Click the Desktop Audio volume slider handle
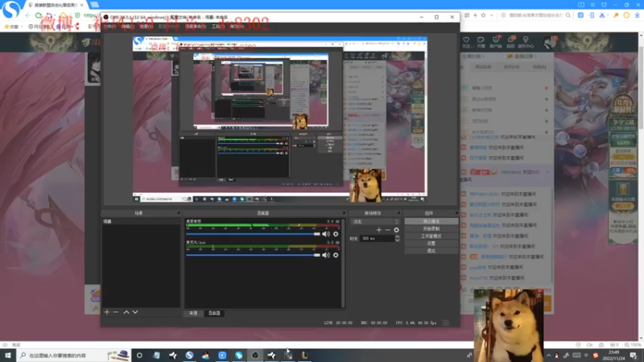Viewport: 644px width, 362px height. [316, 234]
